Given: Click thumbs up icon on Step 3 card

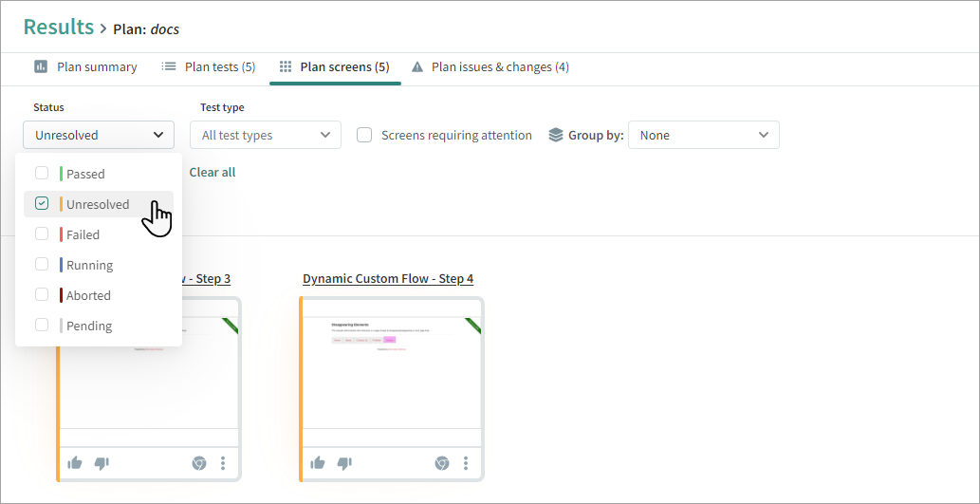Looking at the screenshot, I should coord(75,463).
